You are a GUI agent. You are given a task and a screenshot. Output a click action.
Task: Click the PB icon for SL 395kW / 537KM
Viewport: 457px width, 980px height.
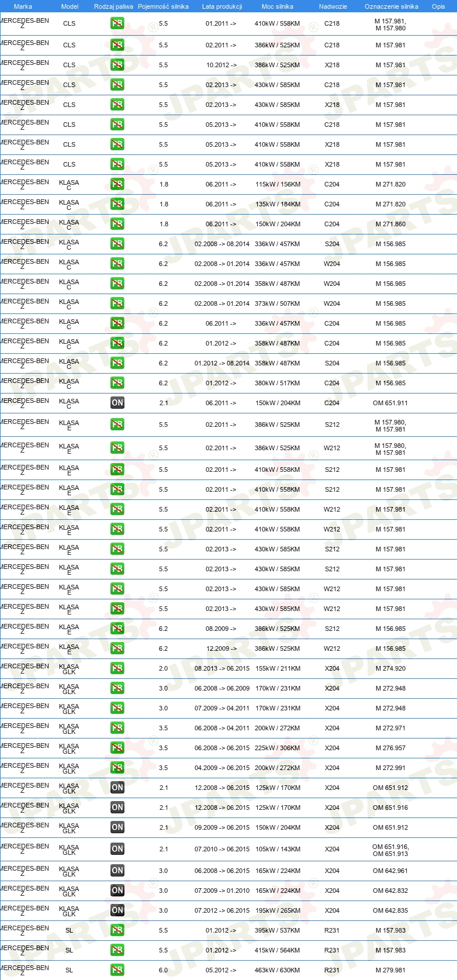pos(117,930)
